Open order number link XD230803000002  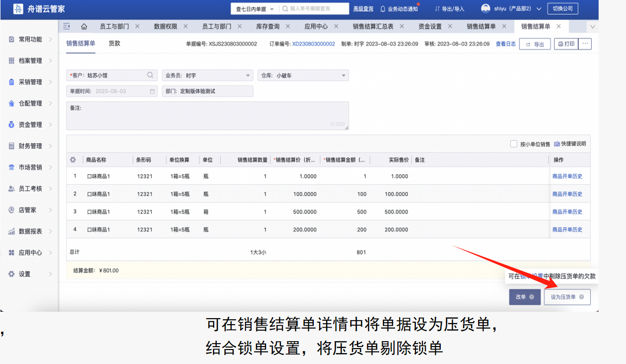coord(313,44)
